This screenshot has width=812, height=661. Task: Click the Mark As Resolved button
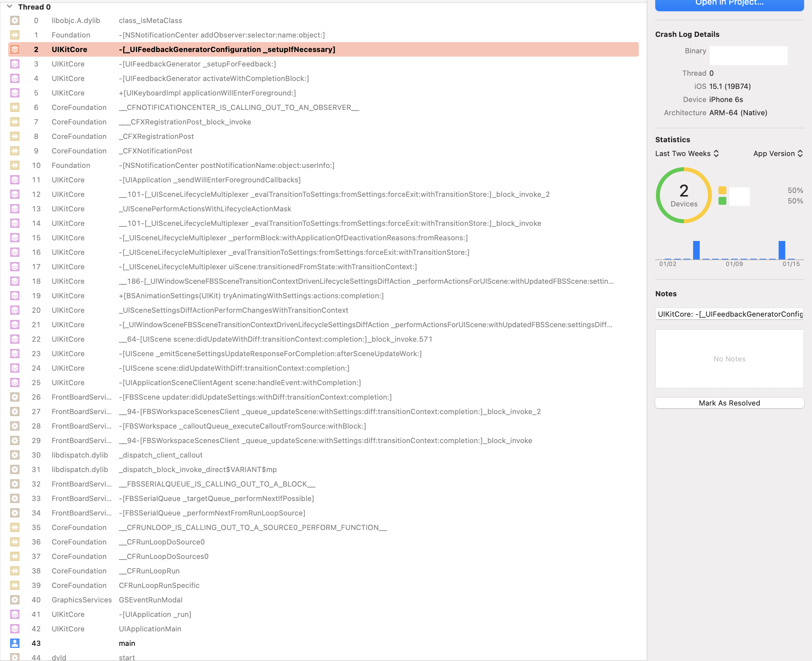tap(729, 403)
